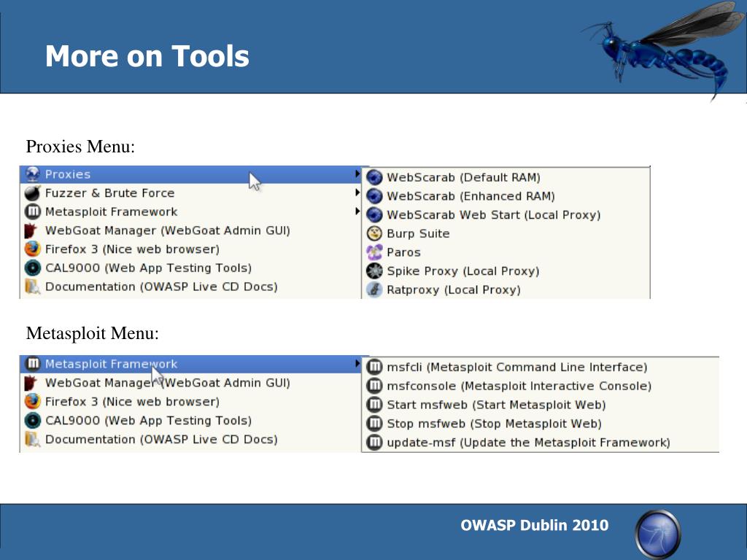747x560 pixels.
Task: Click the Paros butterfly icon
Action: click(x=374, y=252)
